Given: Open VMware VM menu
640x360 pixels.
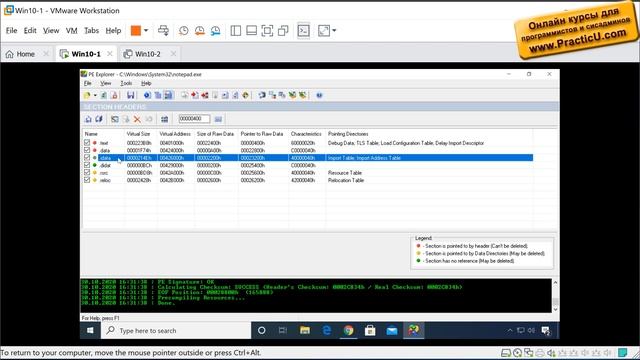Looking at the screenshot, I should (x=71, y=31).
